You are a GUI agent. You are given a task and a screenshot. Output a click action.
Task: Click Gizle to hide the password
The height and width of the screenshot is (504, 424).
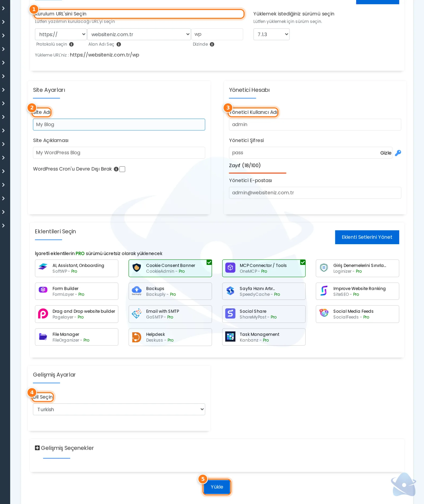386,153
